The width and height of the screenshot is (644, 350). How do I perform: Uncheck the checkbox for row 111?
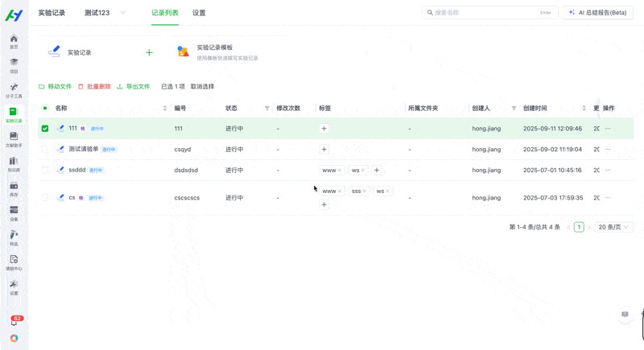[x=45, y=129]
